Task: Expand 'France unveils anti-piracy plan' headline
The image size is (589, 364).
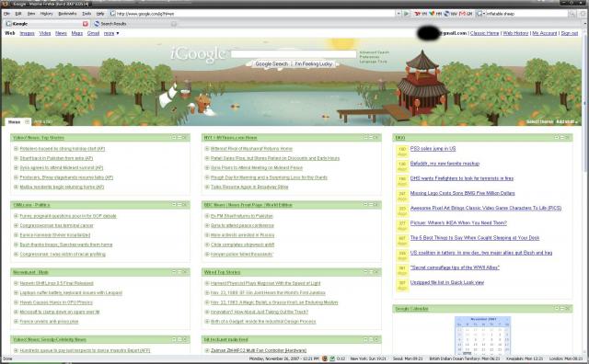Action: [16, 321]
